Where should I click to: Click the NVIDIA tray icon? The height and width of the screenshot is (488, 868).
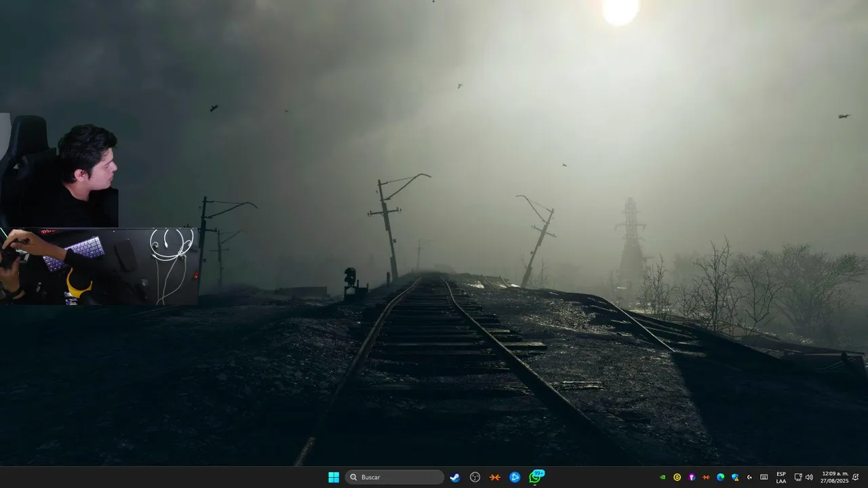click(x=663, y=477)
